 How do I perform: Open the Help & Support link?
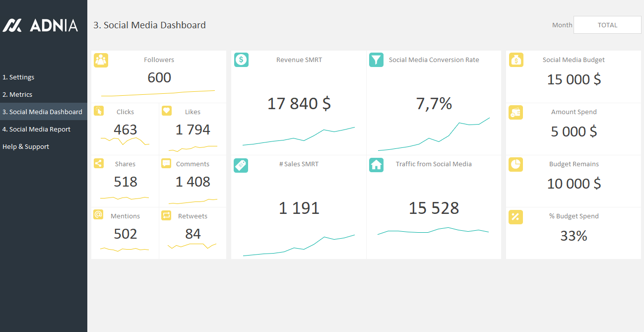tap(26, 147)
